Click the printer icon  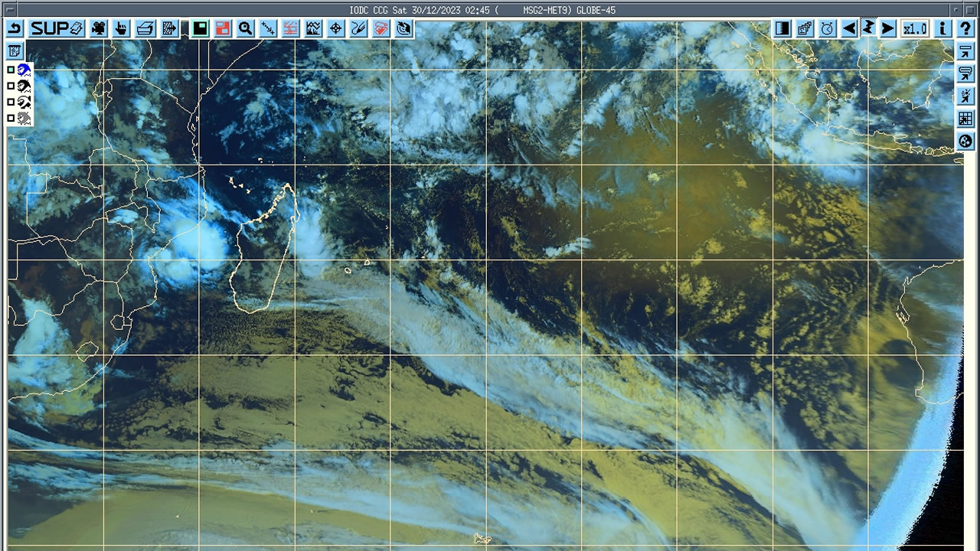(x=145, y=29)
